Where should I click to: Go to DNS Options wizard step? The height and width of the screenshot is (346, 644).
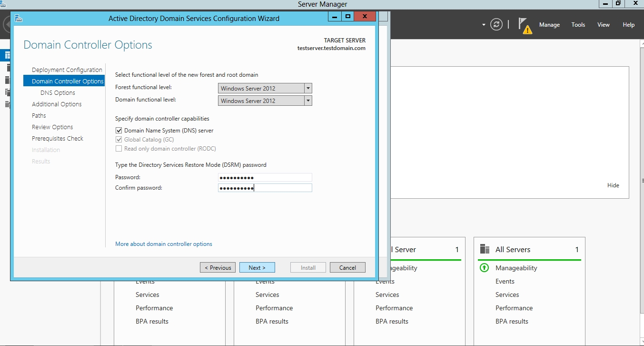(x=58, y=93)
